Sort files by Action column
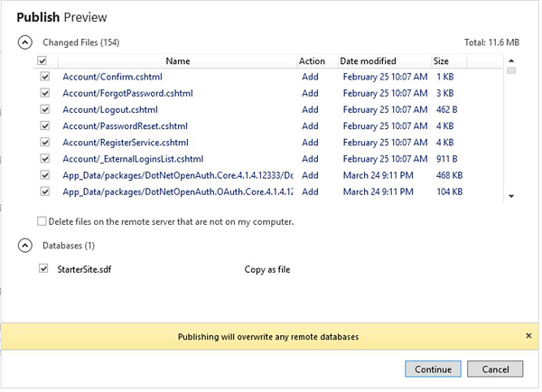This screenshot has height=392, width=542. click(312, 61)
